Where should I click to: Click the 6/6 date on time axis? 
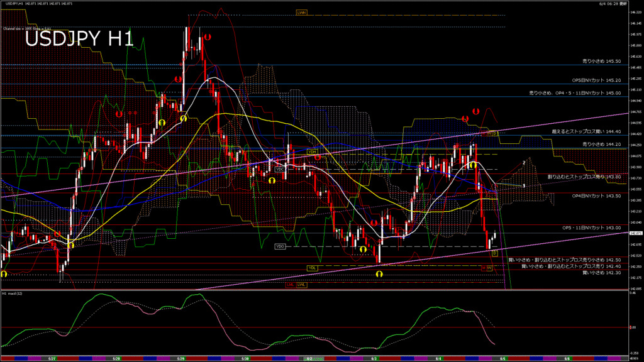[x=567, y=359]
